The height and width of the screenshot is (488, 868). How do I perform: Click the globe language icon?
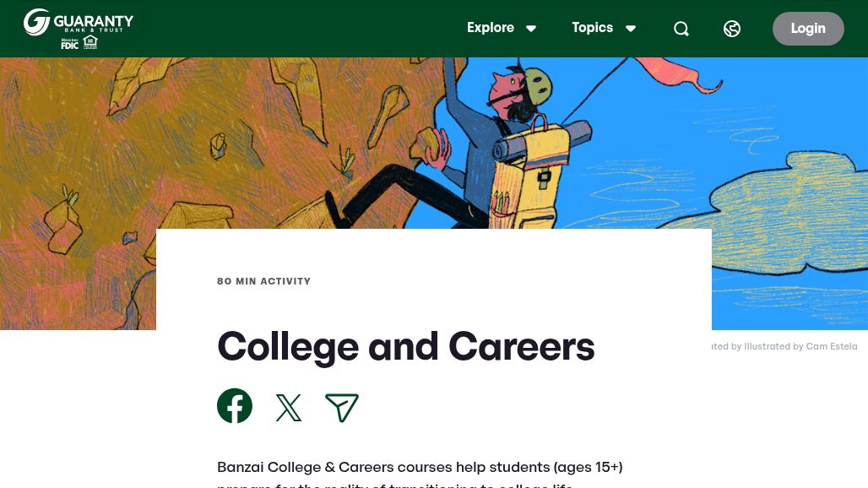pos(732,28)
